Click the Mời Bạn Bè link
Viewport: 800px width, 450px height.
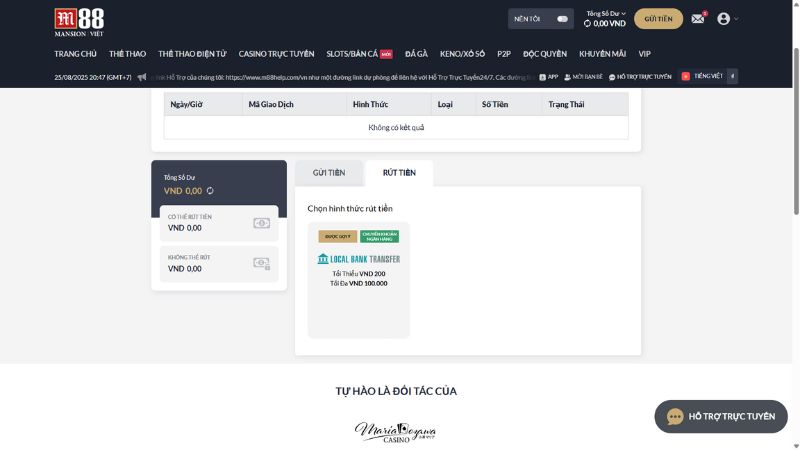(583, 77)
